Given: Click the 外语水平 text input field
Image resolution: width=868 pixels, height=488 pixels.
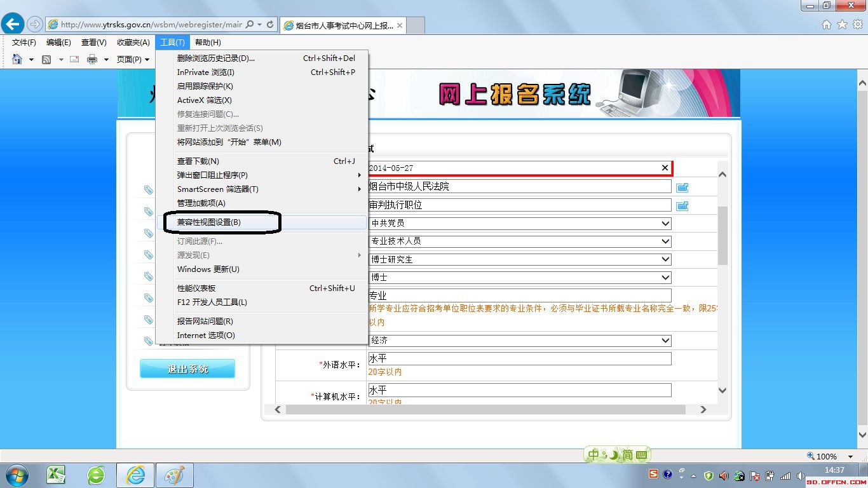Looking at the screenshot, I should (x=519, y=358).
